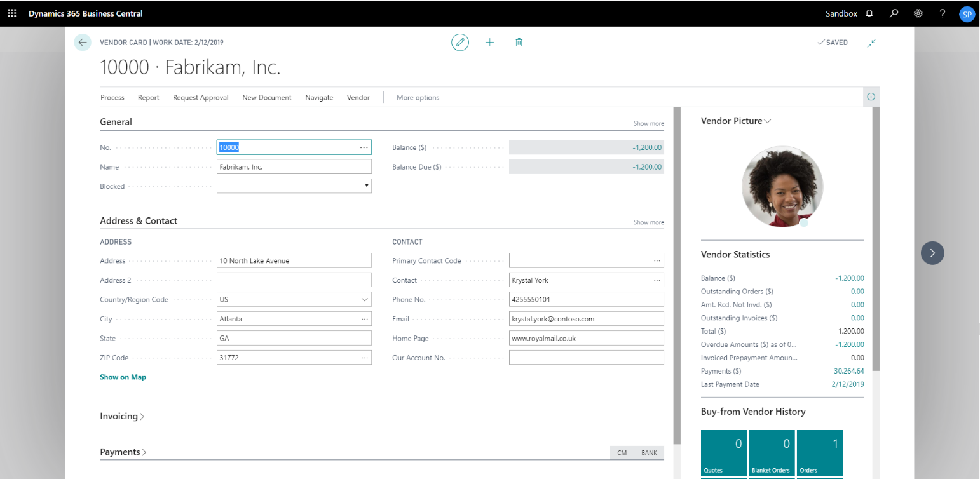Toggle the FactBox info pane icon
980x479 pixels.
click(871, 97)
